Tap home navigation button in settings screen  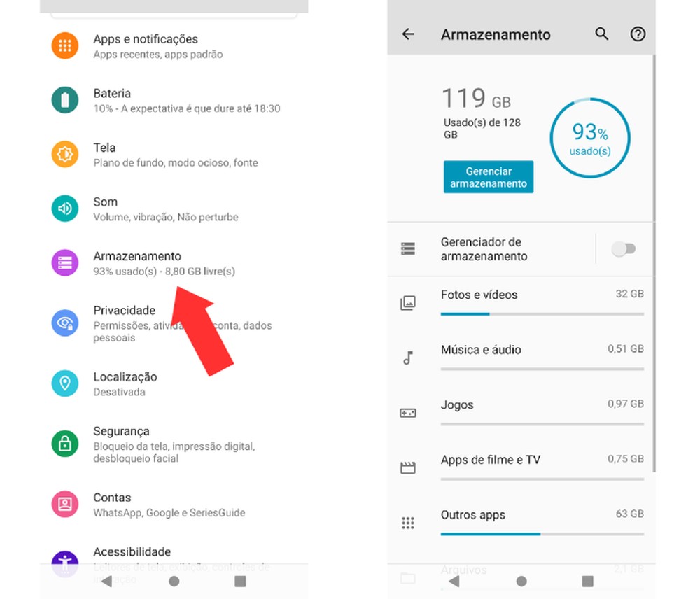tap(174, 581)
